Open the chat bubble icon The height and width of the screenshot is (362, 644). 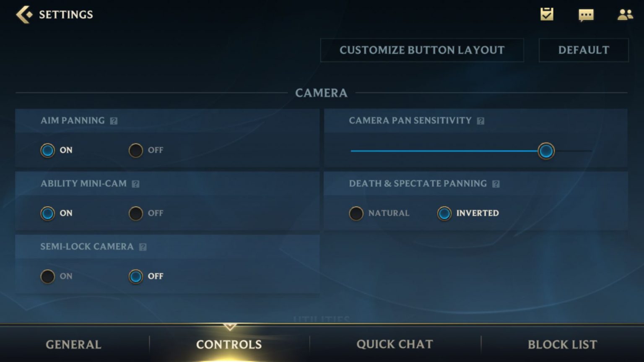pyautogui.click(x=586, y=15)
